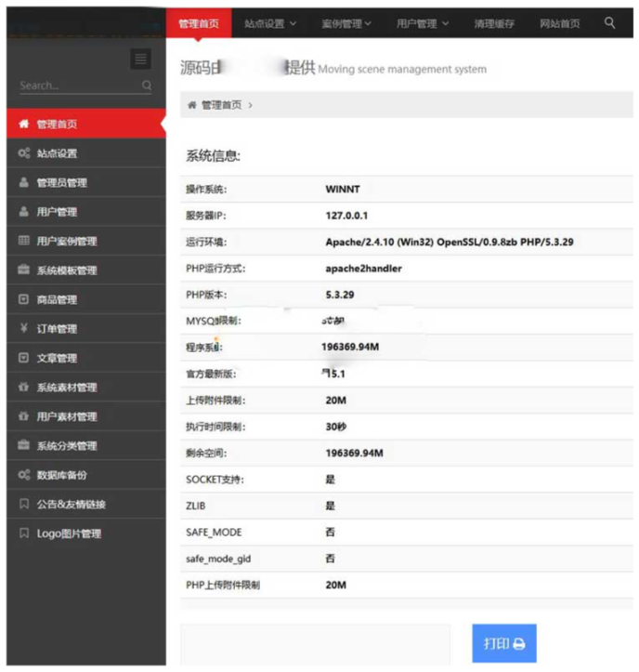Click the table icon beside 用户案例管理

[24, 241]
